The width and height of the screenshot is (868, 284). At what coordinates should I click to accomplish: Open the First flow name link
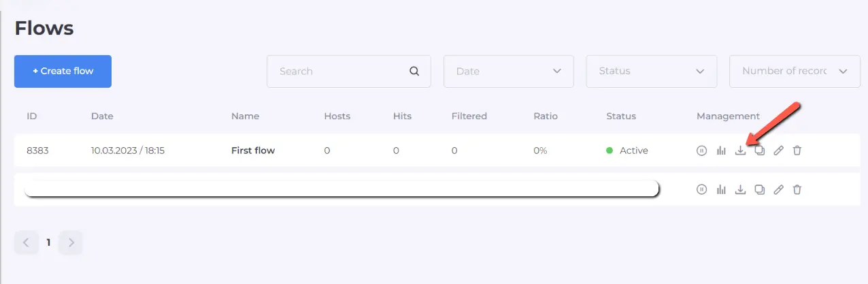253,151
